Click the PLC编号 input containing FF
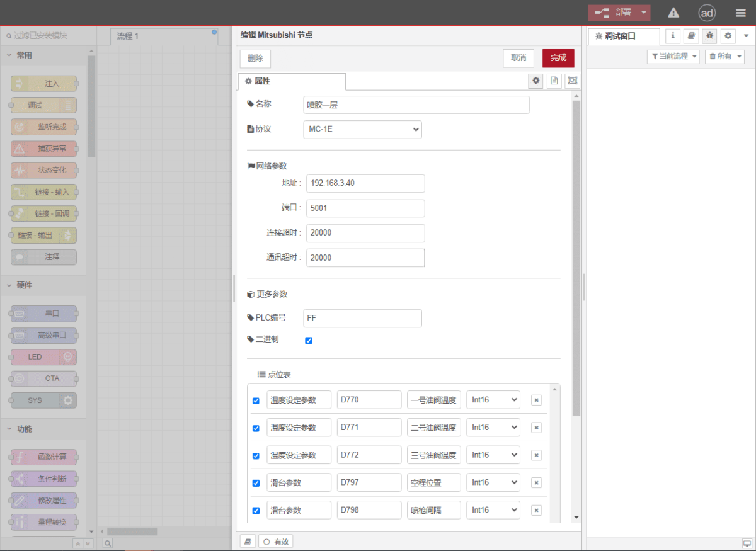Viewport: 756px width, 551px height. pos(362,318)
